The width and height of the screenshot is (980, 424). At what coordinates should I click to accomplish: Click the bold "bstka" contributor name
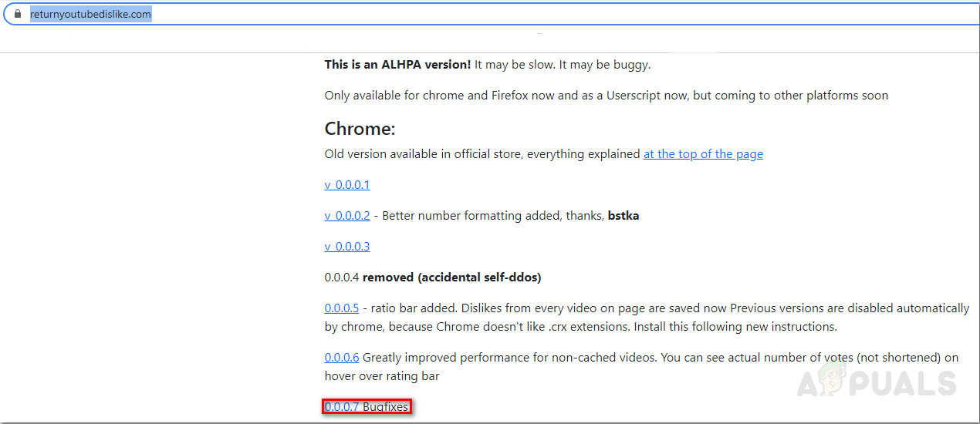point(623,216)
